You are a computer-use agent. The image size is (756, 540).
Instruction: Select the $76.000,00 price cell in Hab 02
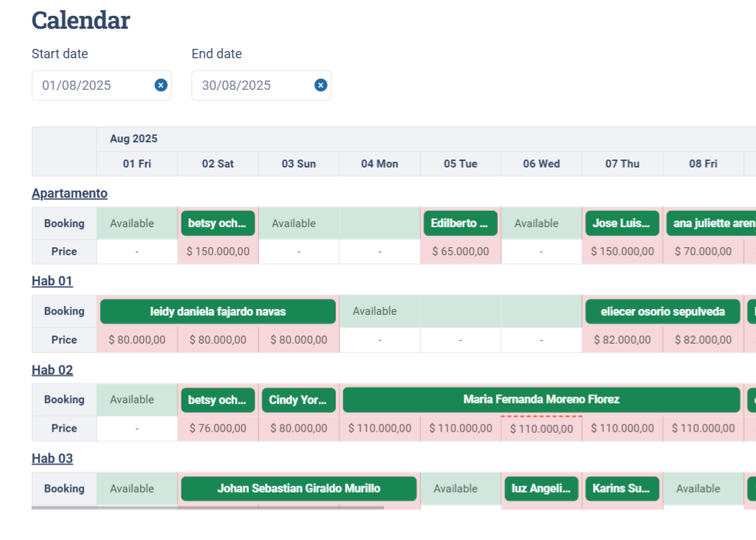coord(218,428)
